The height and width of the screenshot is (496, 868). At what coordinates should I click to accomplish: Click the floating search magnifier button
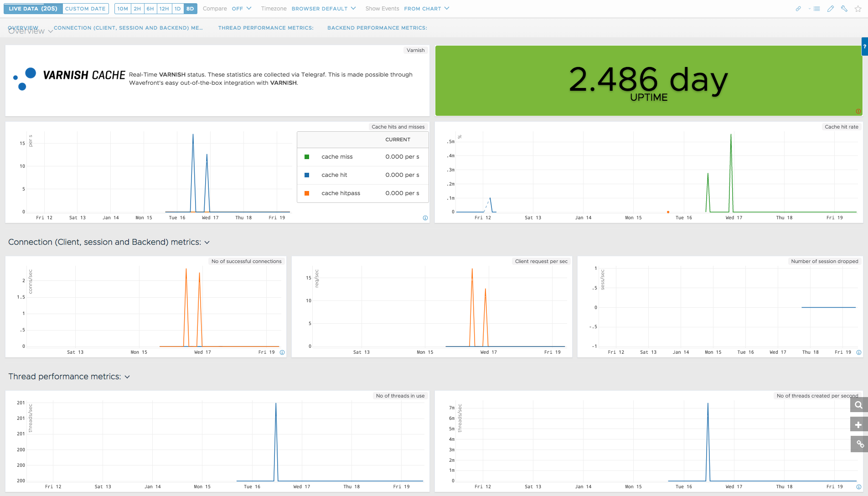[859, 405]
